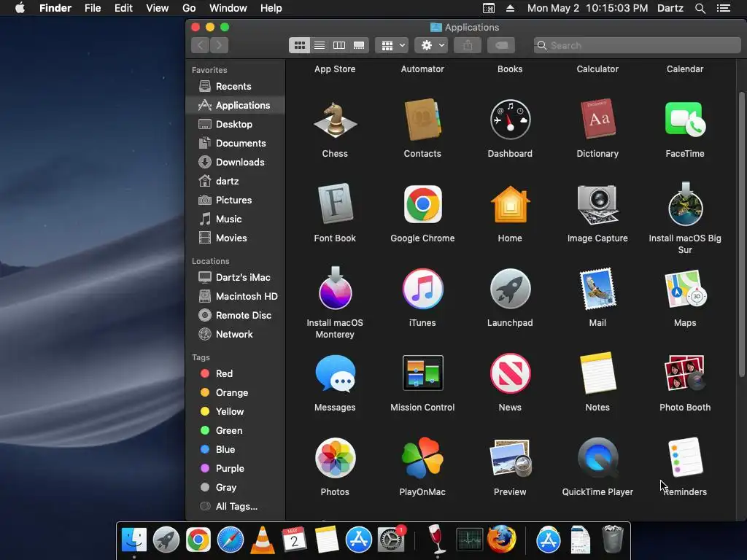The height and width of the screenshot is (560, 747).
Task: Select the Mission Control app icon
Action: coord(422,373)
